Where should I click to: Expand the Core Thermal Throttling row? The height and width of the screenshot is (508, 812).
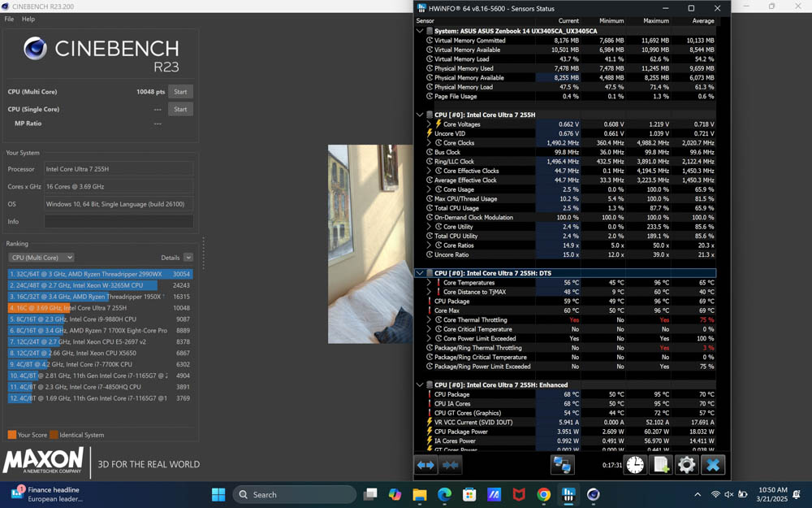click(429, 319)
